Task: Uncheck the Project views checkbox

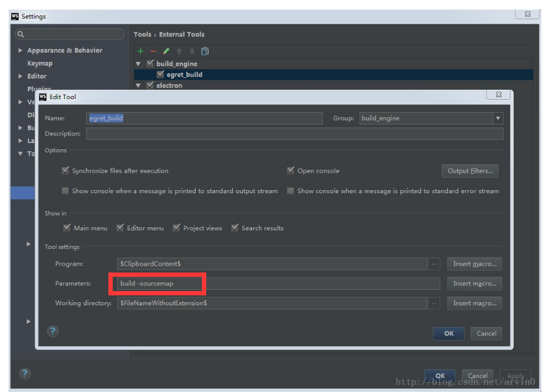Action: click(x=177, y=228)
